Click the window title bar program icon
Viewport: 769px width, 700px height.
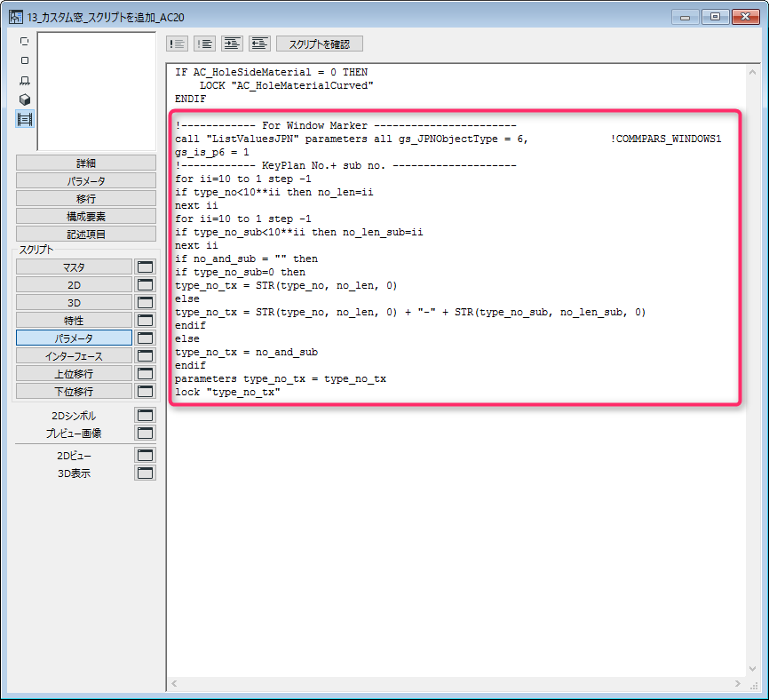click(16, 17)
